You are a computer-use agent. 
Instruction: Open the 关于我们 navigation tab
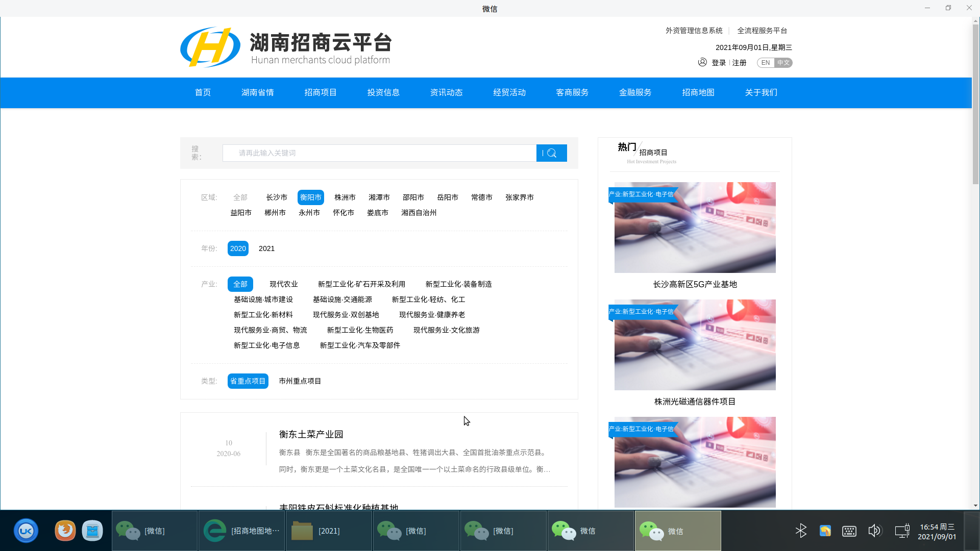click(761, 92)
